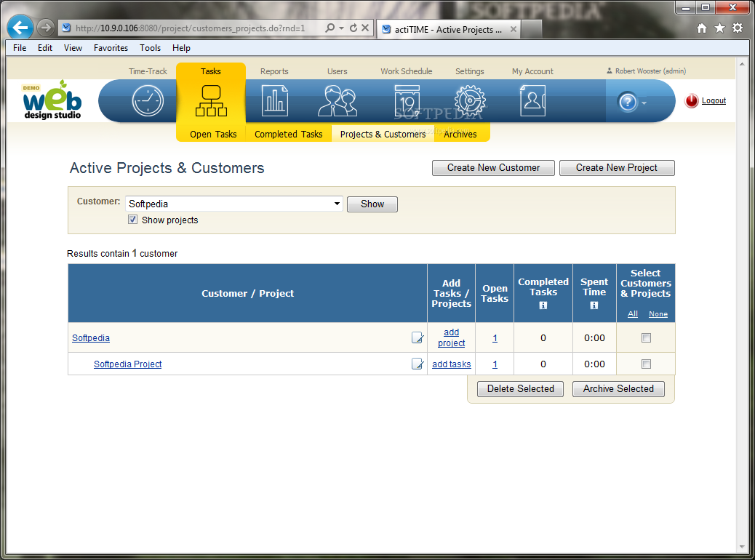Stop loading with address bar X

click(x=365, y=28)
